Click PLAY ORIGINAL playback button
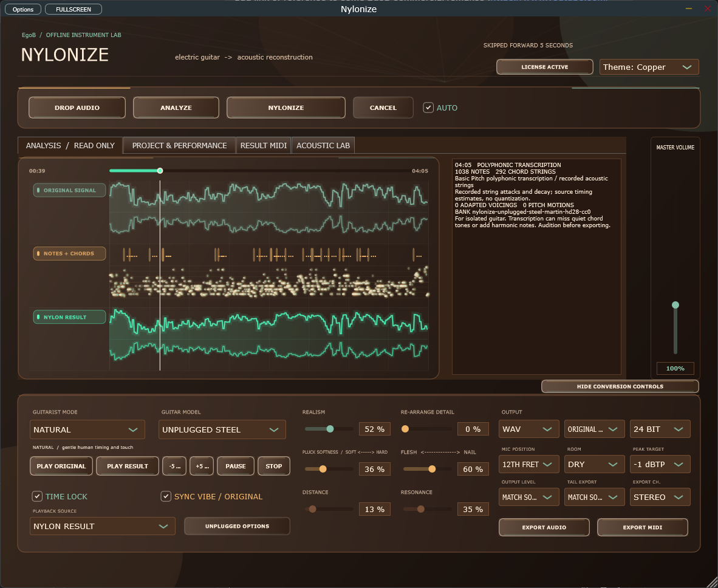Image resolution: width=718 pixels, height=588 pixels. (x=61, y=466)
